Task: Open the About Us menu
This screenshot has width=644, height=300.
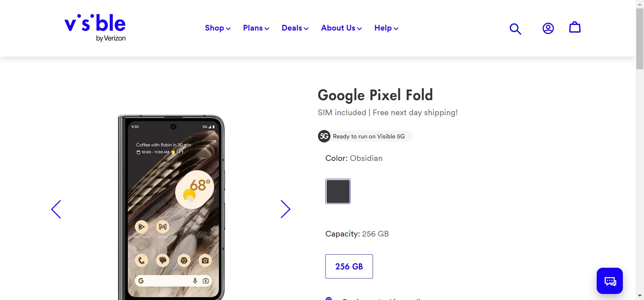Action: 341,28
